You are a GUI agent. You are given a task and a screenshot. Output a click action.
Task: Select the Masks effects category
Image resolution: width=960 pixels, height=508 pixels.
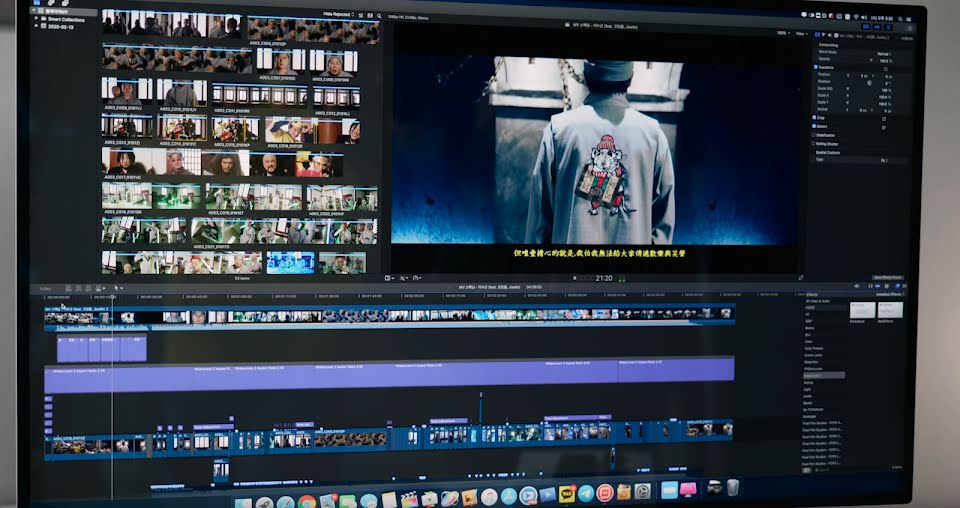point(808,403)
